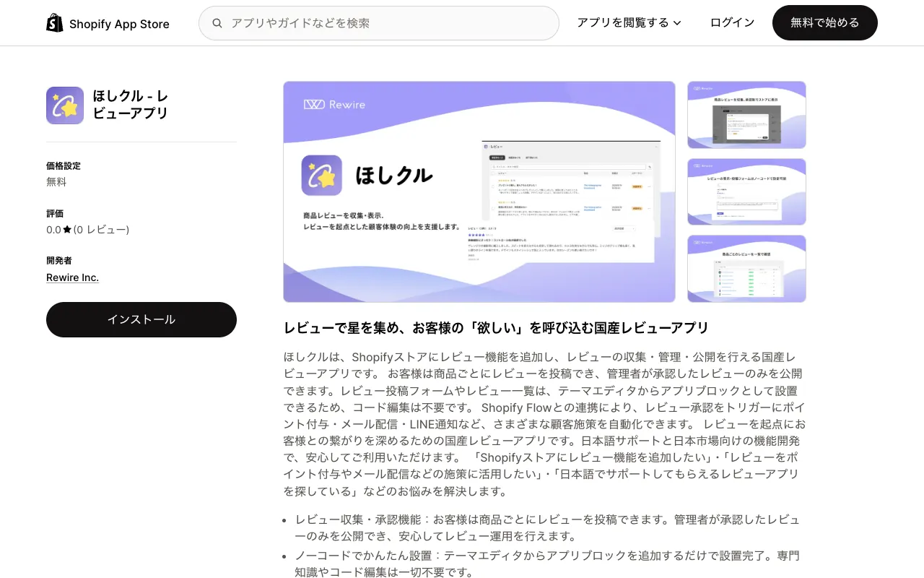The width and height of the screenshot is (924, 578).
Task: Click the ほしクル app icon in sidebar
Action: 65,105
